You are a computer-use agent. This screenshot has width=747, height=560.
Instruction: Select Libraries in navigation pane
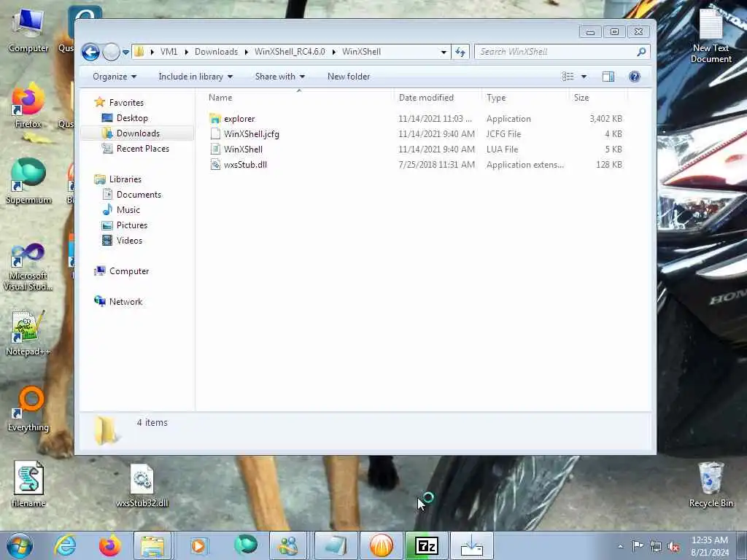(x=125, y=179)
